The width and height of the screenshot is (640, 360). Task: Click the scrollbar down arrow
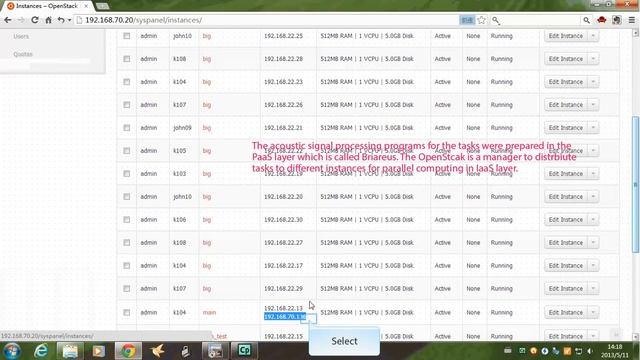coord(635,337)
